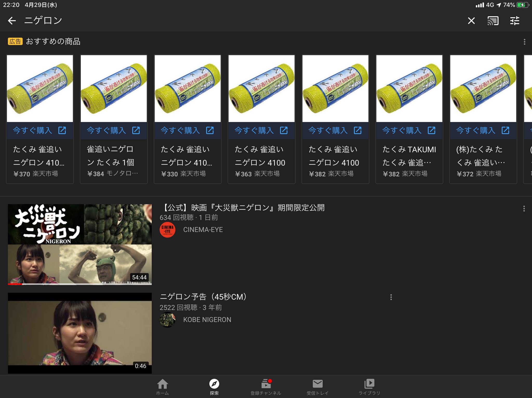Image resolution: width=532 pixels, height=398 pixels.
Task: Select price ¥384 モノタロウ text
Action: click(x=112, y=174)
